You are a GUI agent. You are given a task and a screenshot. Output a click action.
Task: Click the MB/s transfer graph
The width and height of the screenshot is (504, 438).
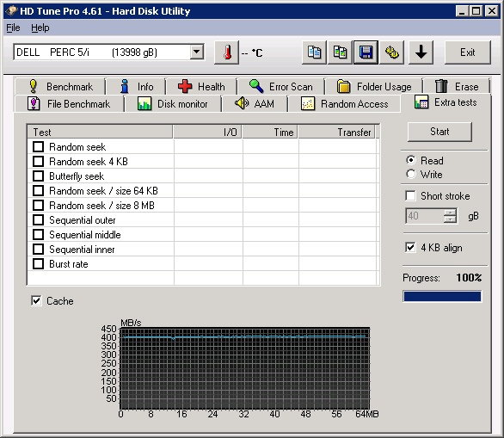tap(244, 368)
